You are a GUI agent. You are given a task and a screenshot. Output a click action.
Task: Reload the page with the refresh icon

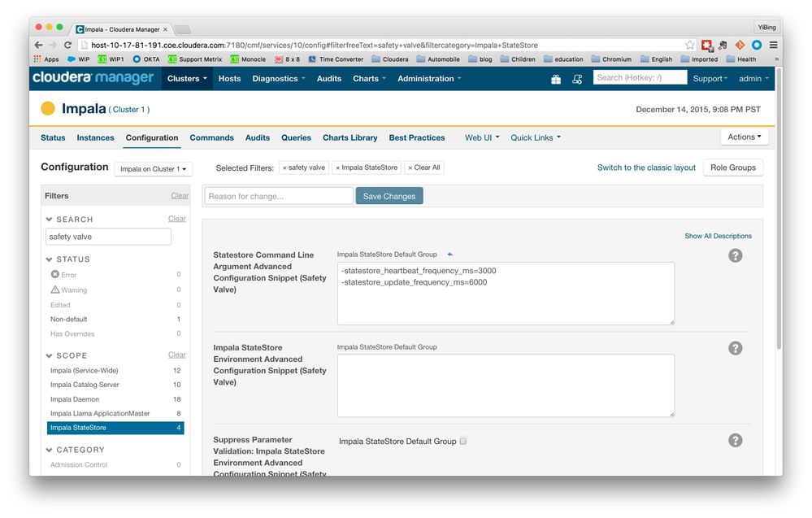pos(67,45)
